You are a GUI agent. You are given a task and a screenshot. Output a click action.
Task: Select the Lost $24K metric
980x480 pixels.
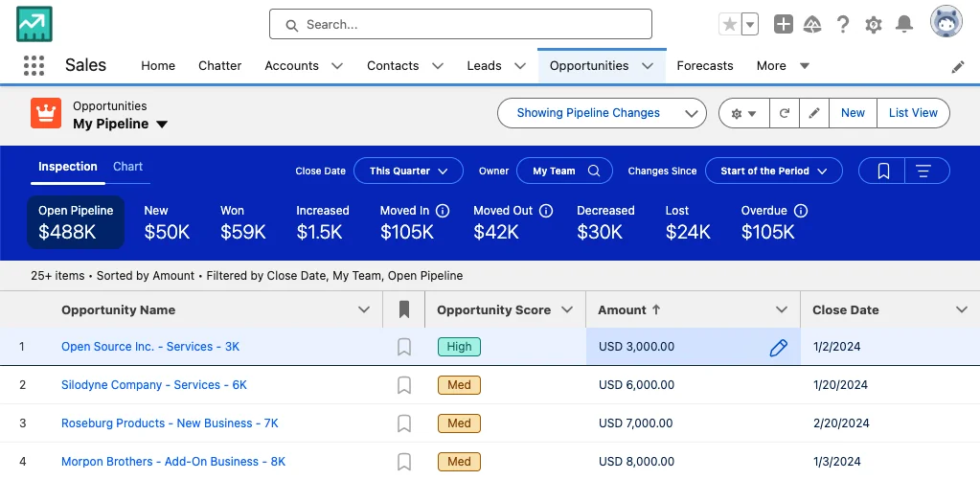pyautogui.click(x=688, y=222)
